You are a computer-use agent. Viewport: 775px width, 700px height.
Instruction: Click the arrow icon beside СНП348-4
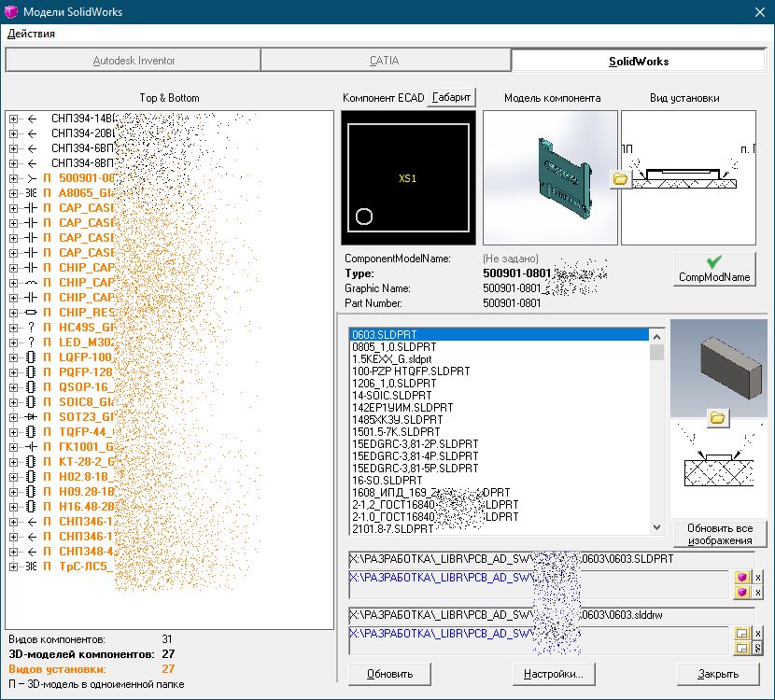point(32,552)
